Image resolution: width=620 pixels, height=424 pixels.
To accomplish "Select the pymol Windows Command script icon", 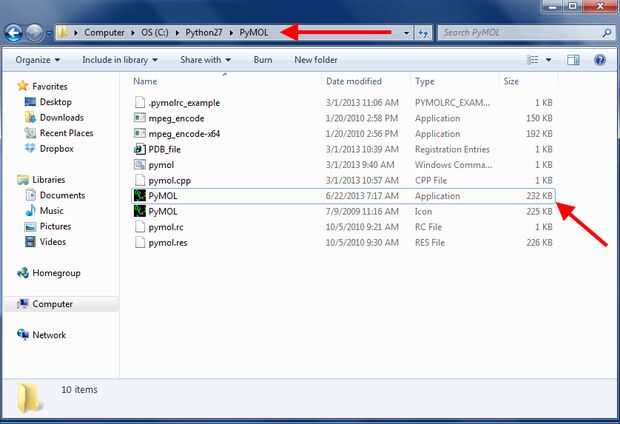I will tap(140, 165).
